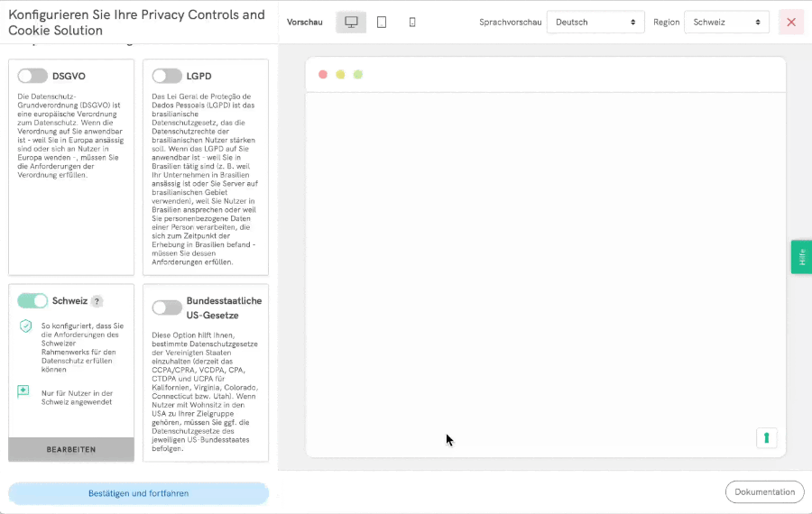Turn on the LGPD toggle
Image resolution: width=812 pixels, height=514 pixels.
point(167,76)
